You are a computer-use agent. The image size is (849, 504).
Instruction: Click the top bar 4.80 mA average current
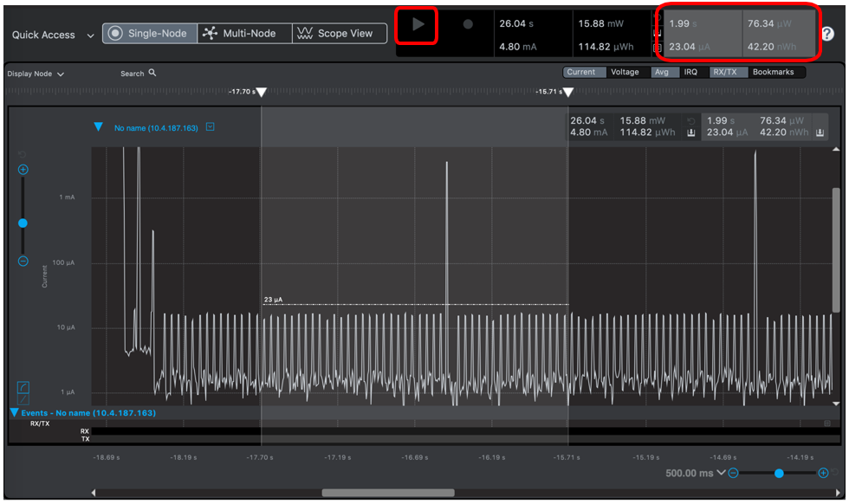tap(518, 47)
